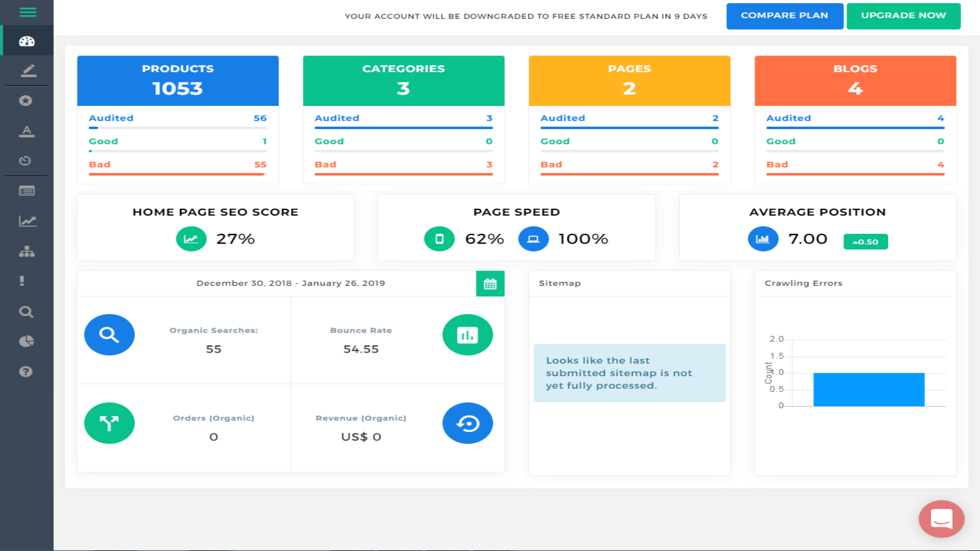Open the sitemap hierarchy icon in sidebar
Screen dimensions: 980x551
(x=26, y=251)
